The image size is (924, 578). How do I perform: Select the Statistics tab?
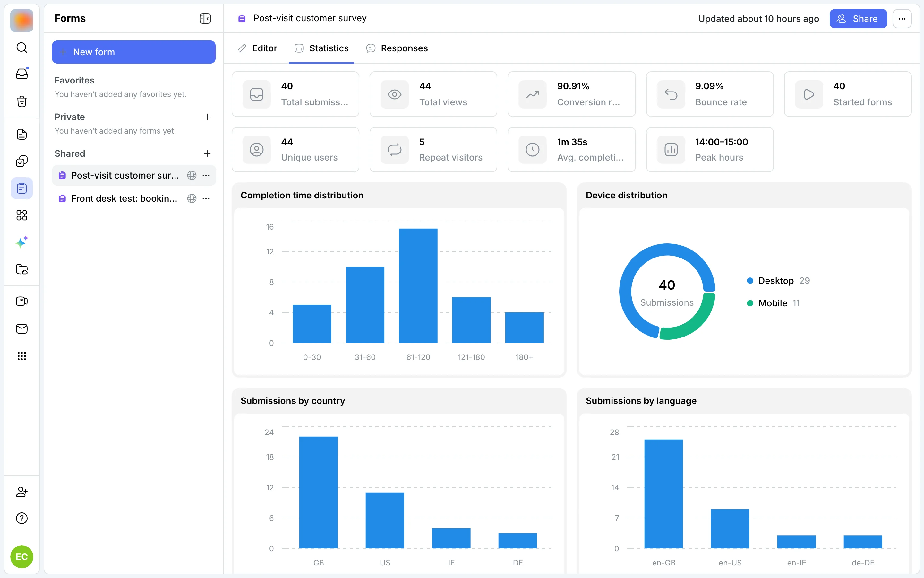click(321, 48)
